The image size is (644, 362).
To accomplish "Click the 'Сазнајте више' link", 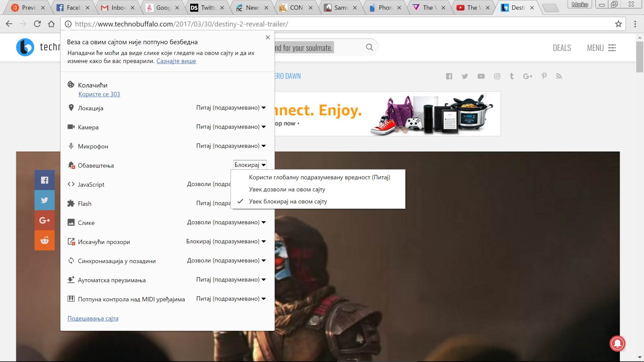I will click(176, 61).
